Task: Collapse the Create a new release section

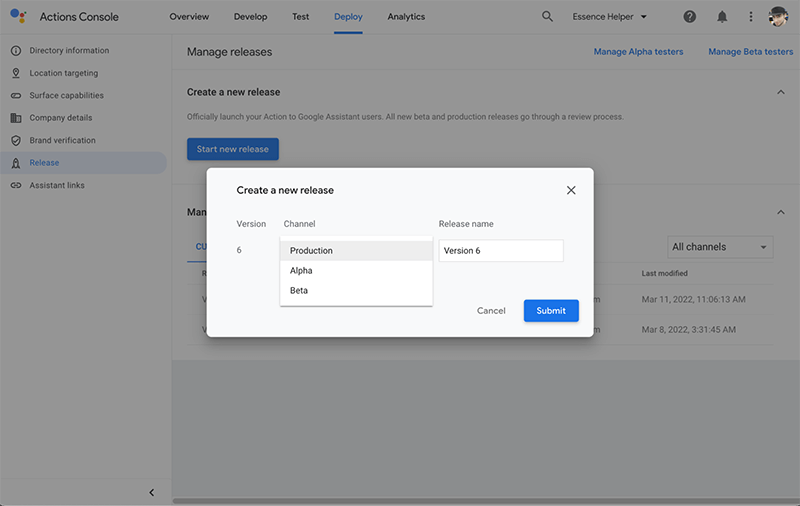Action: pos(781,92)
